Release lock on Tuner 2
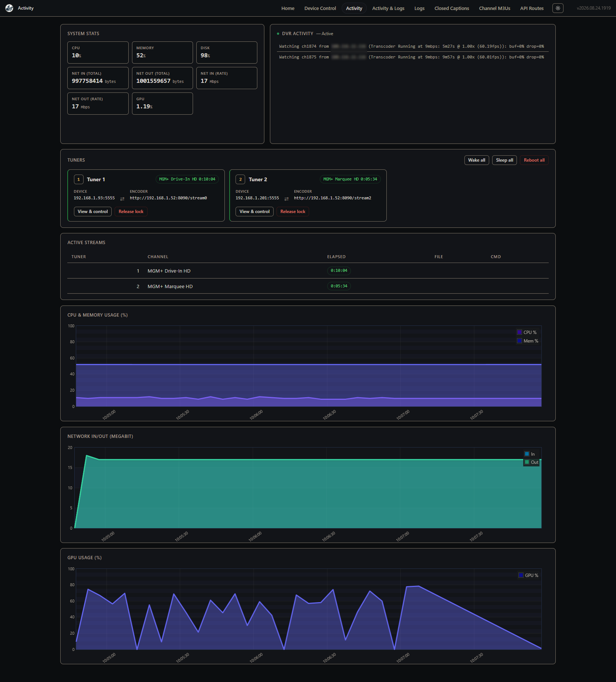The width and height of the screenshot is (616, 682). 293,212
